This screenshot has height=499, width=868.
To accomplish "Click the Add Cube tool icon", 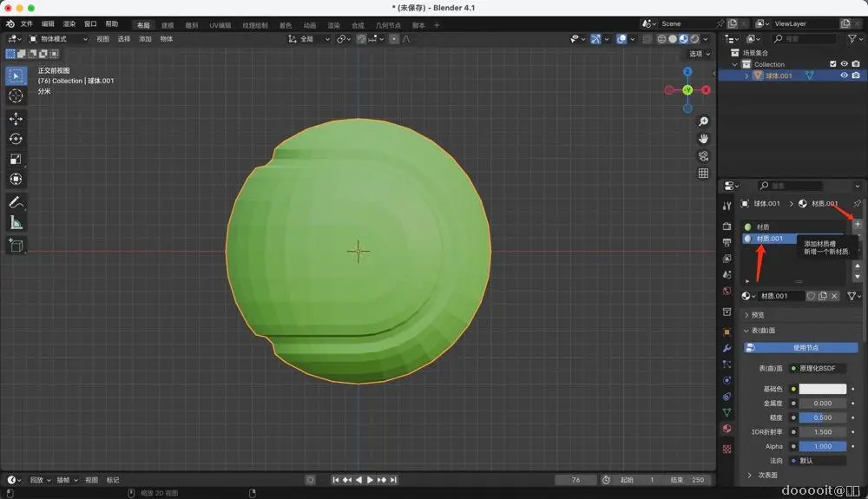I will click(16, 246).
